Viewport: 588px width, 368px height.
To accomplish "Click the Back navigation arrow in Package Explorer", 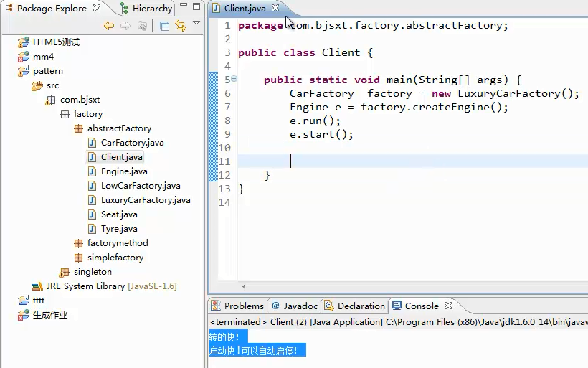I will click(x=109, y=26).
